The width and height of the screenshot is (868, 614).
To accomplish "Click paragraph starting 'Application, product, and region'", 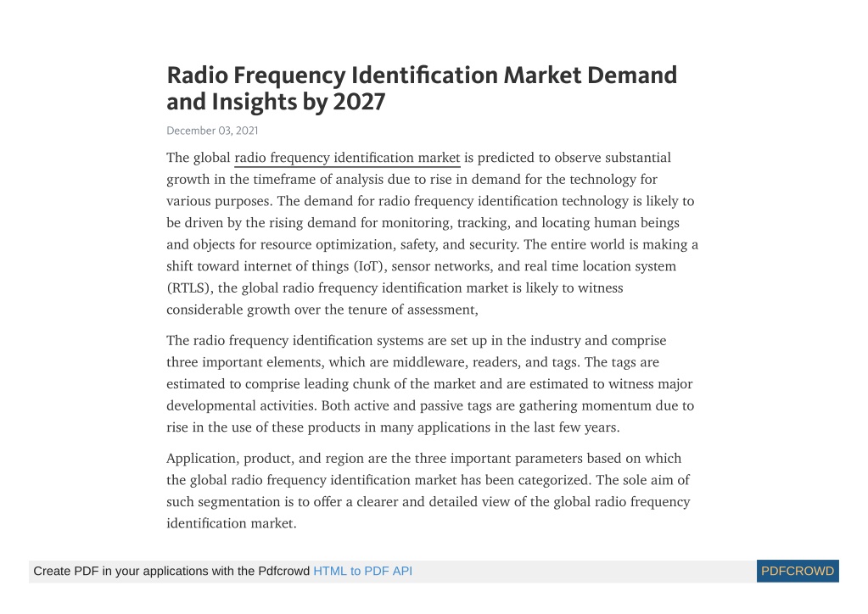I will click(428, 491).
